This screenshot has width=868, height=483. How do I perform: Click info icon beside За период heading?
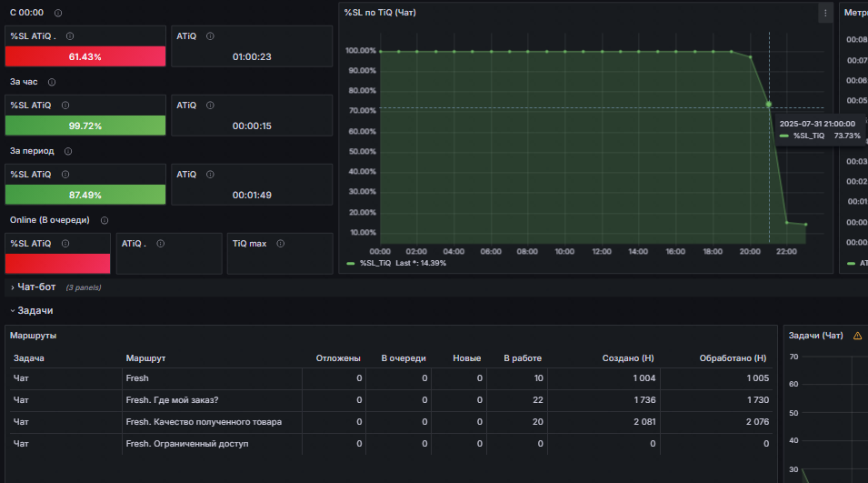pos(68,151)
